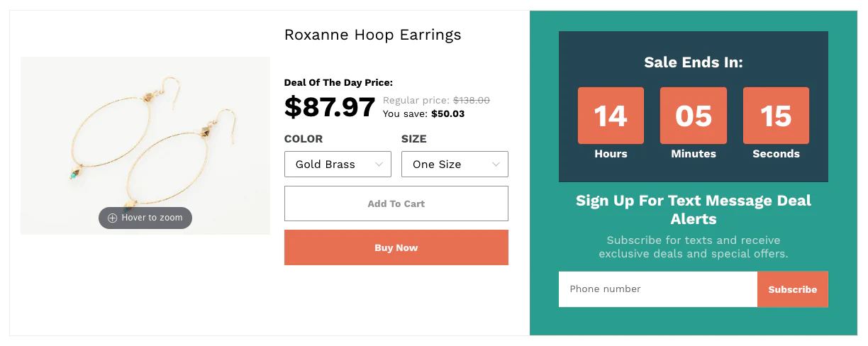The width and height of the screenshot is (868, 346).
Task: Click the struck-through regular price $138.00
Action: point(472,101)
